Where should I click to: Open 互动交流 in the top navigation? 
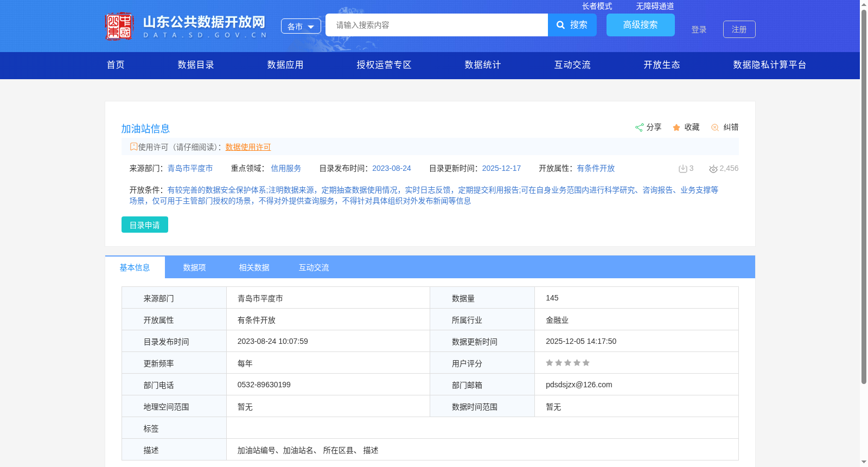click(572, 65)
